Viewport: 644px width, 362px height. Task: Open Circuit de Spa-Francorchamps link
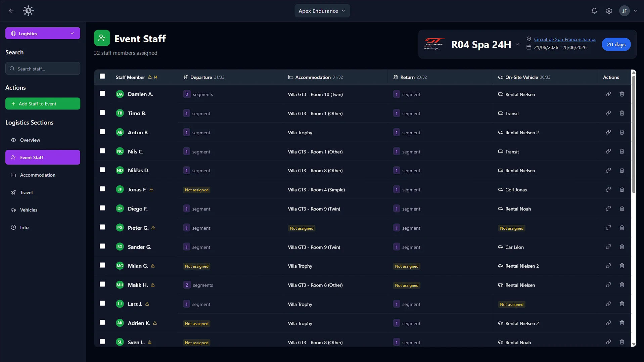(565, 39)
